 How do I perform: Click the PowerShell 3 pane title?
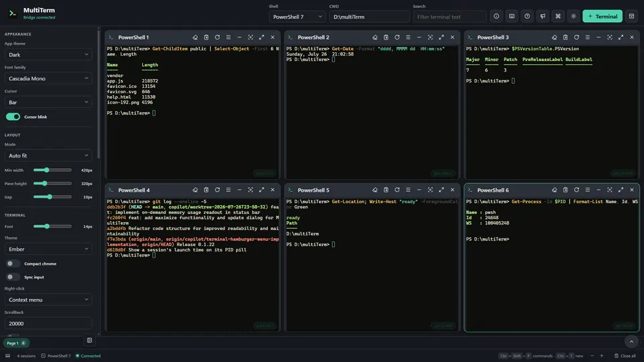point(493,38)
